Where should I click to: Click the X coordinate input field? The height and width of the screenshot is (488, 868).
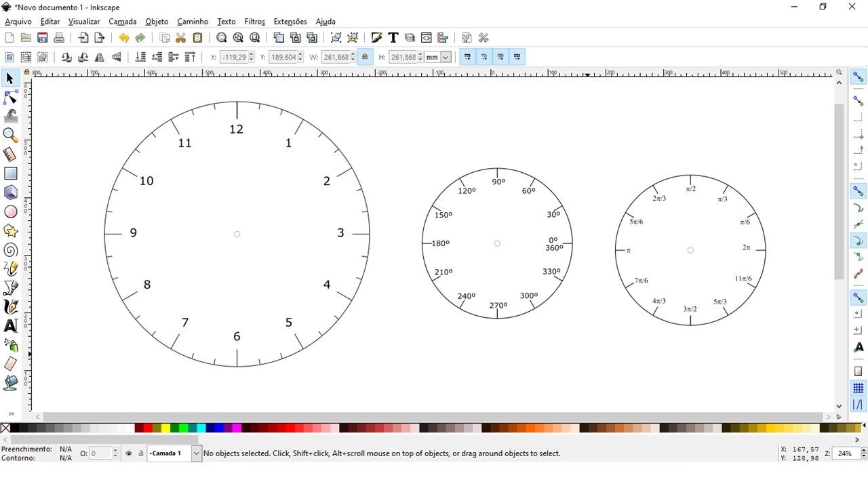pos(233,57)
